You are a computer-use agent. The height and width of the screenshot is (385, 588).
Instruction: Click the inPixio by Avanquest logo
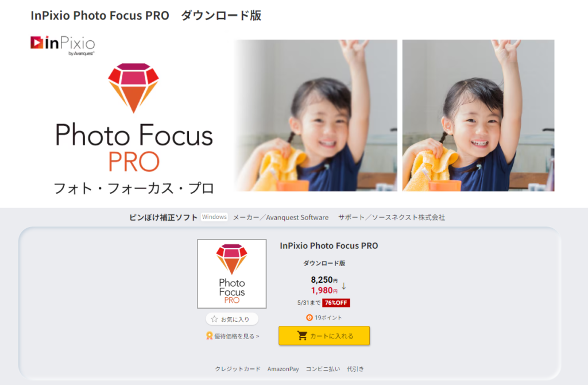point(63,45)
